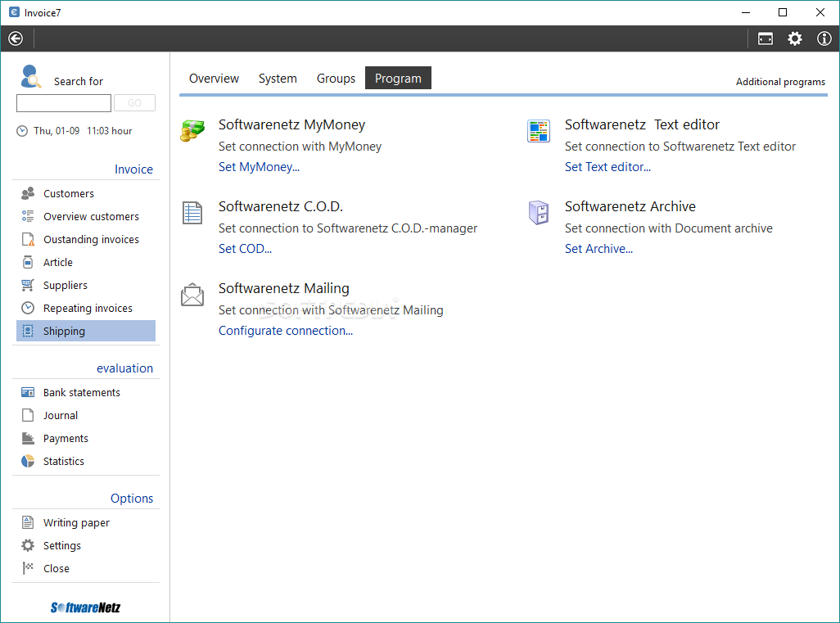Click the Mailing envelope icon

tap(192, 295)
